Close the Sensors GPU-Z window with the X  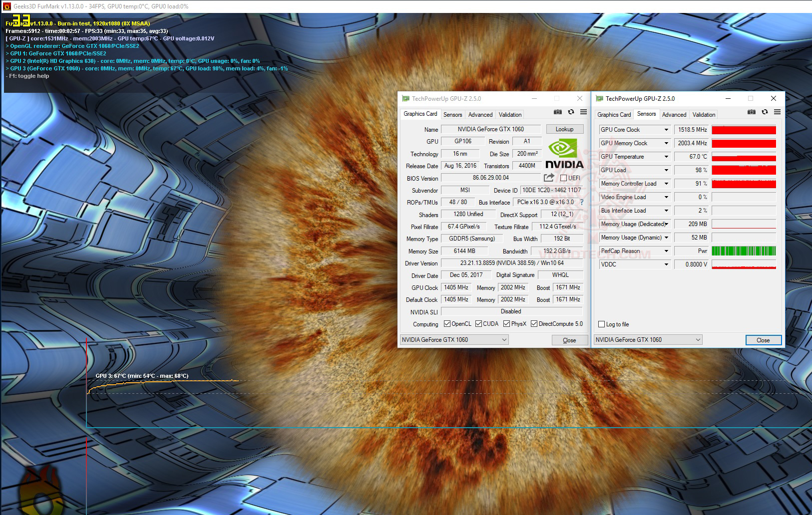[773, 99]
